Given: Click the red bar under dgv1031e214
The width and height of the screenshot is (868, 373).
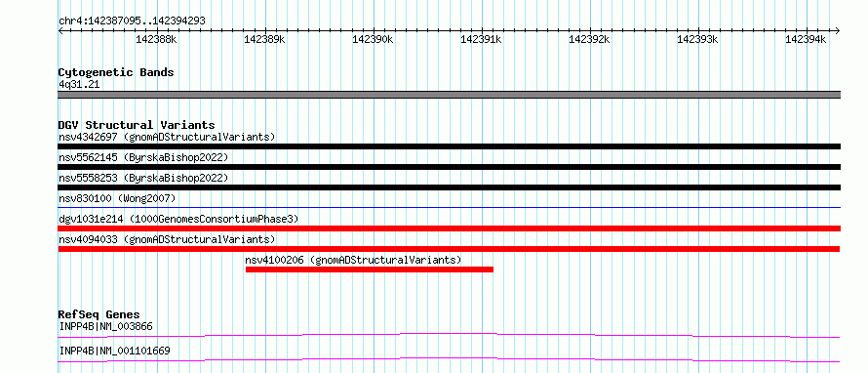Looking at the screenshot, I should [450, 228].
